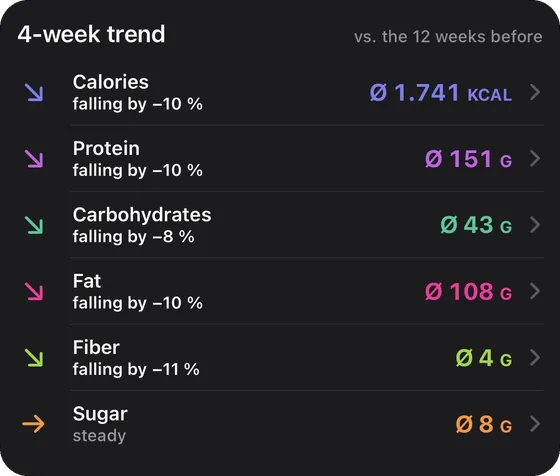Select the Ø 108 G fat value
560x476 pixels.
(469, 292)
